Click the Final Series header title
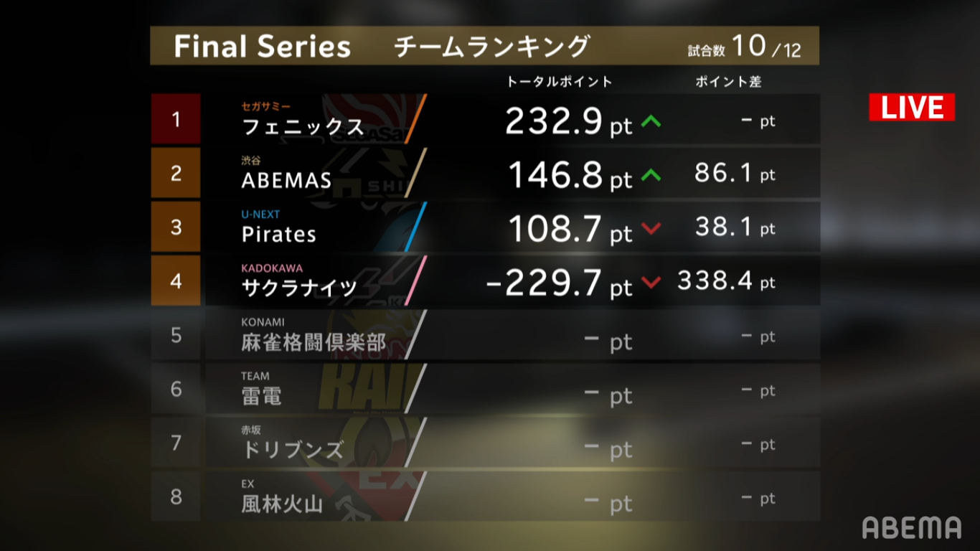Viewport: 980px width, 551px height. pos(262,47)
